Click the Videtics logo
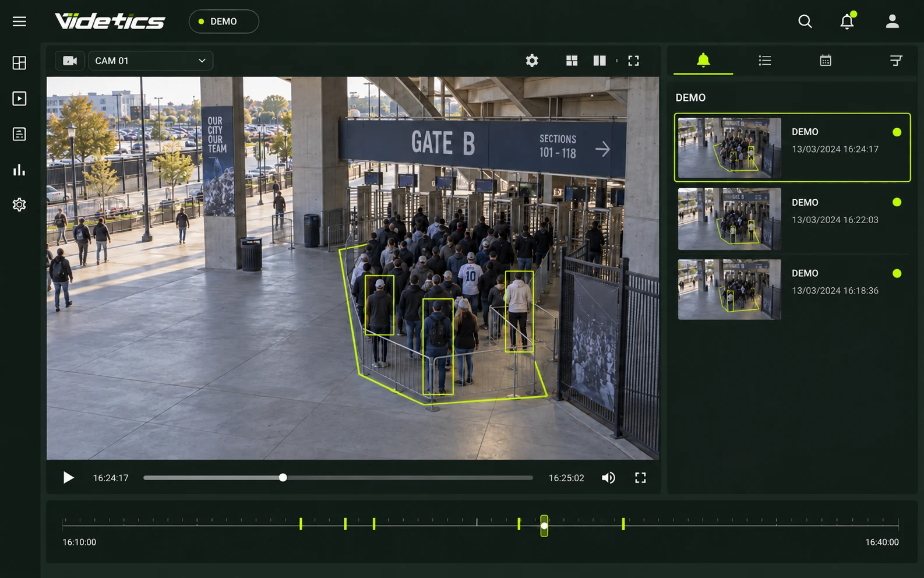 [x=110, y=22]
